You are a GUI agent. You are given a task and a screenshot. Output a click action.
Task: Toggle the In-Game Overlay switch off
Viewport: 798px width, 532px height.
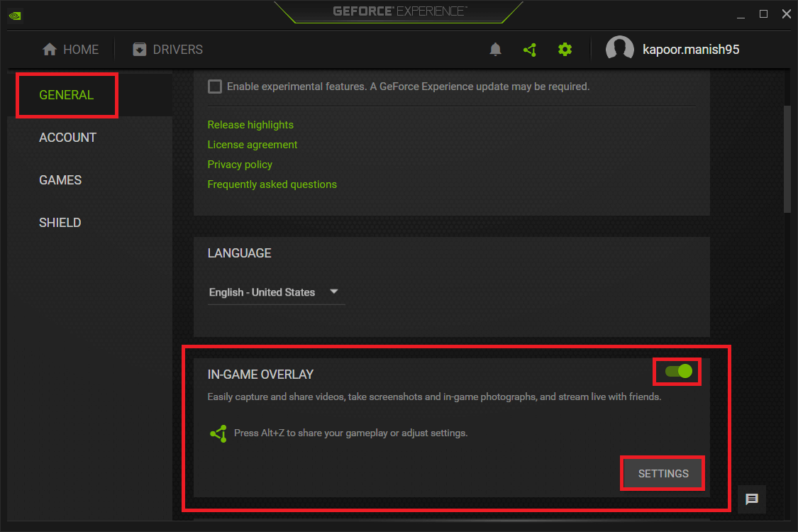coord(679,371)
